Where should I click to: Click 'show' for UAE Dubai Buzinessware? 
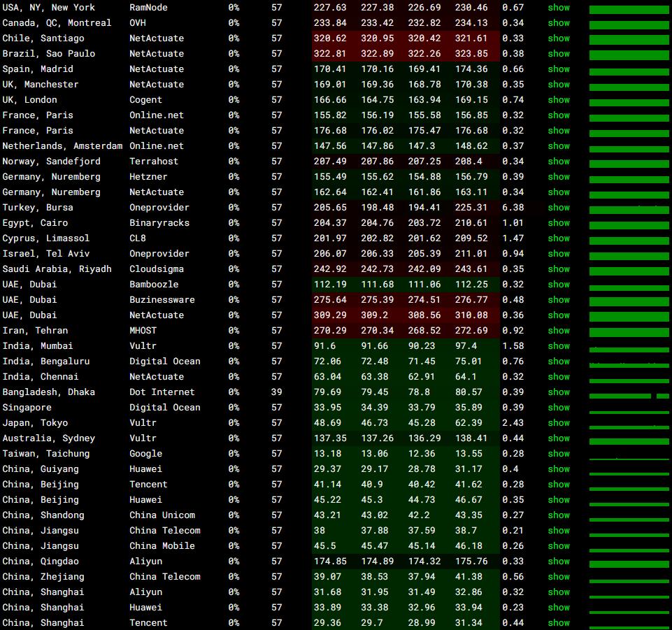coord(559,300)
